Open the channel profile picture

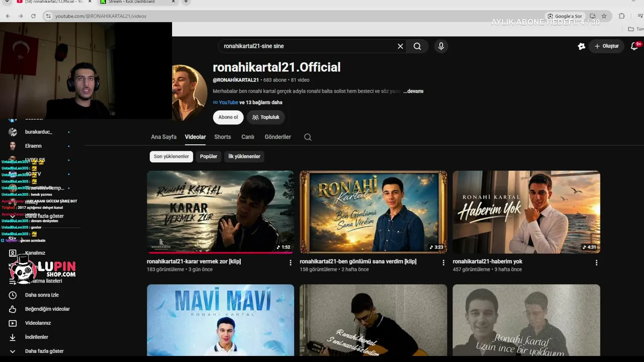click(190, 93)
